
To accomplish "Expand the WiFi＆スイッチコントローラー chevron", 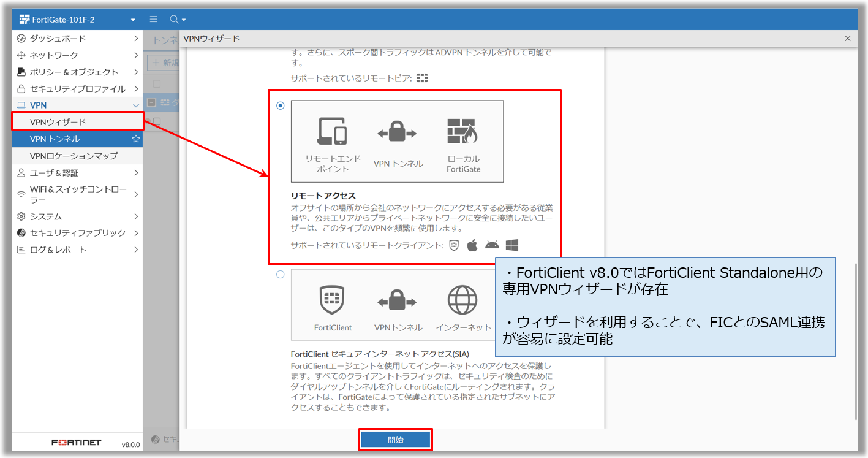I will 136,194.
